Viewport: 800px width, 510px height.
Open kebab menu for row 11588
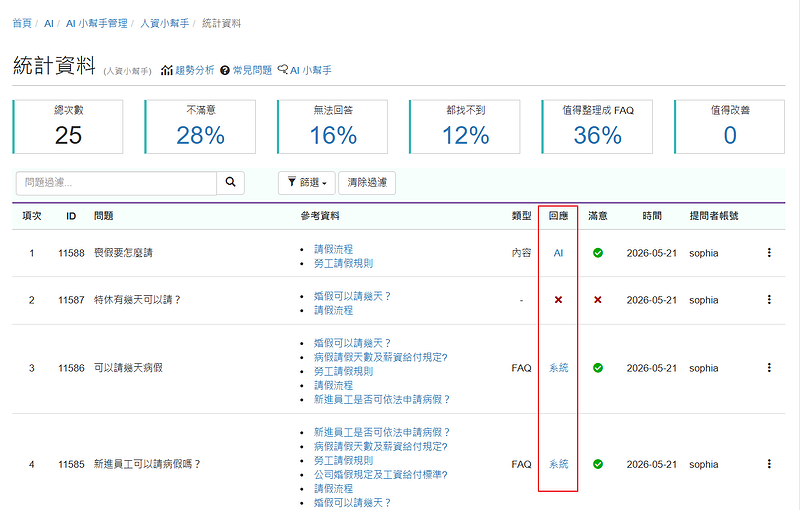tap(769, 252)
